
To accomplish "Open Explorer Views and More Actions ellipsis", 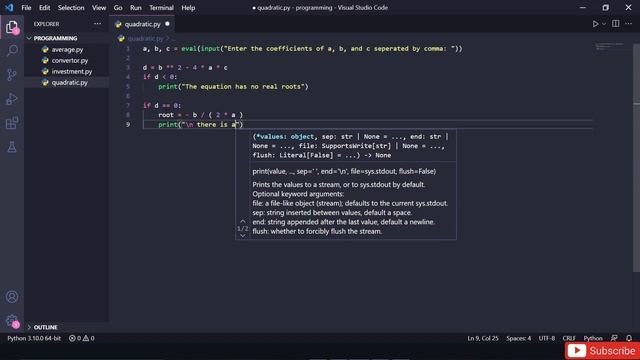I will point(97,24).
